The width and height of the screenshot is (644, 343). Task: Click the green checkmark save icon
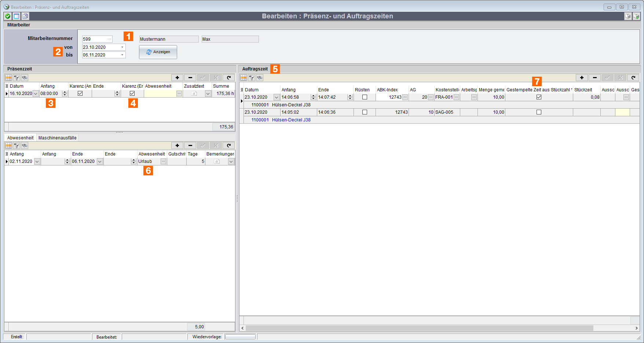(8, 16)
